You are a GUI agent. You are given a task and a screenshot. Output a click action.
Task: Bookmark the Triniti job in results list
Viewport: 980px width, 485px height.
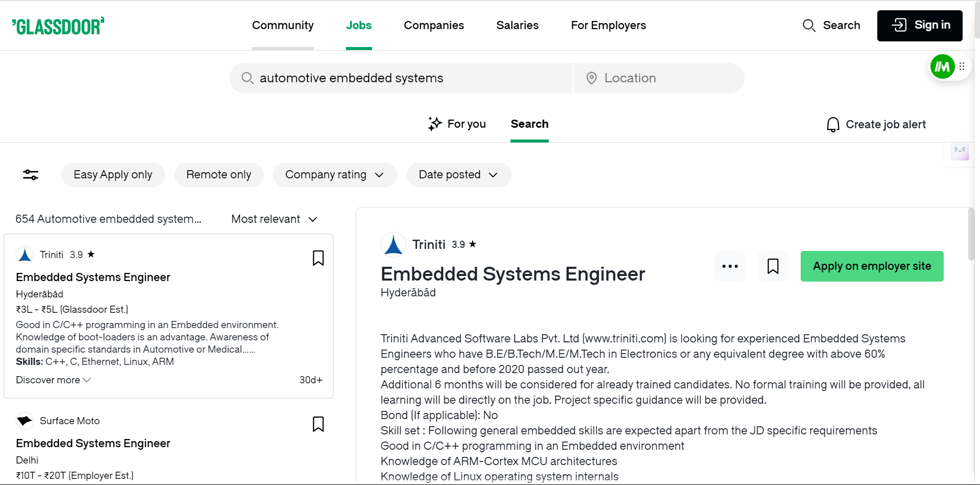pos(318,258)
